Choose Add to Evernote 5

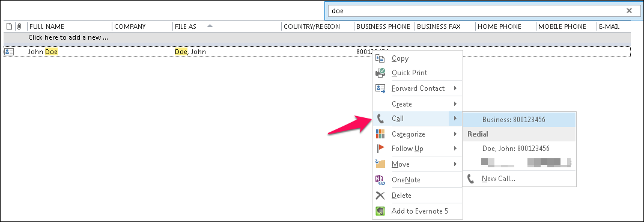coord(417,211)
